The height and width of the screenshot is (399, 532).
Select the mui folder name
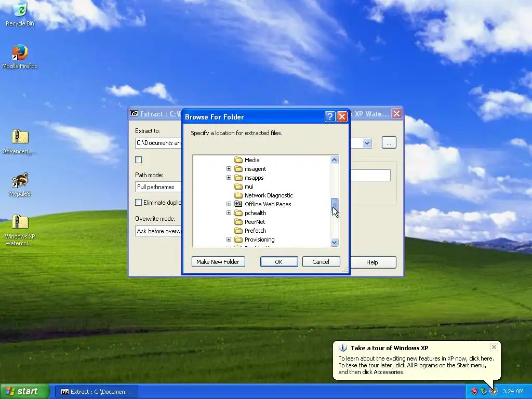tap(249, 187)
